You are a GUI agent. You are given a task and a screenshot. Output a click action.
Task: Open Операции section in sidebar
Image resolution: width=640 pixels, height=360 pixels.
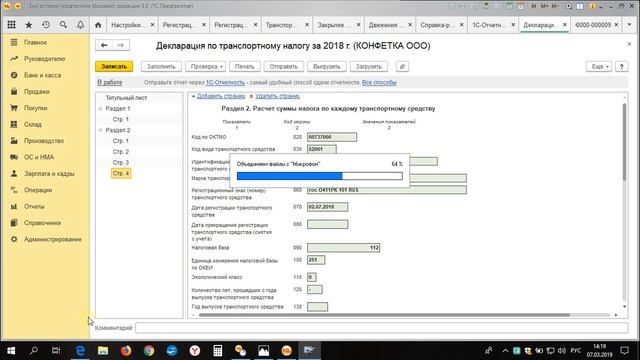[38, 190]
